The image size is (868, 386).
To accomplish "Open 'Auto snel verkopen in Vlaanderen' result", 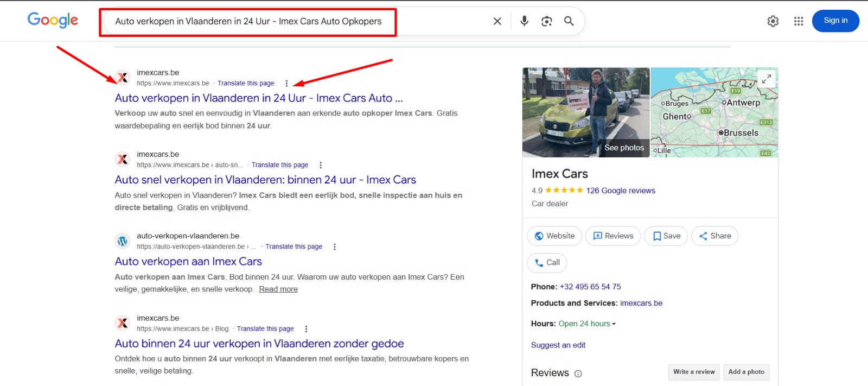I will tap(265, 180).
